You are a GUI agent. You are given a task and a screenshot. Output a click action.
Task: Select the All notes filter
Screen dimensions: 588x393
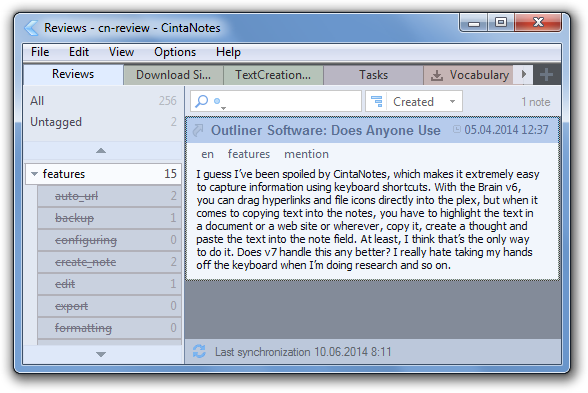(x=102, y=101)
